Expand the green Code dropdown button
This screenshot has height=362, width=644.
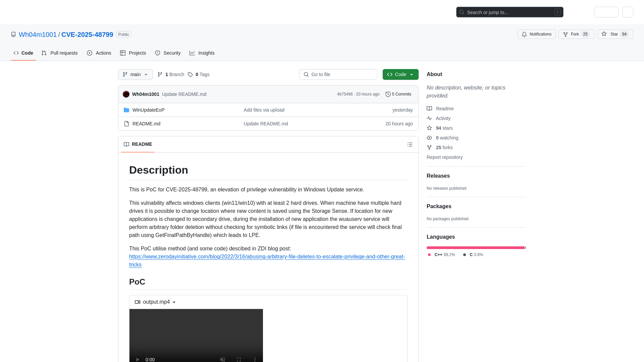[400, 74]
